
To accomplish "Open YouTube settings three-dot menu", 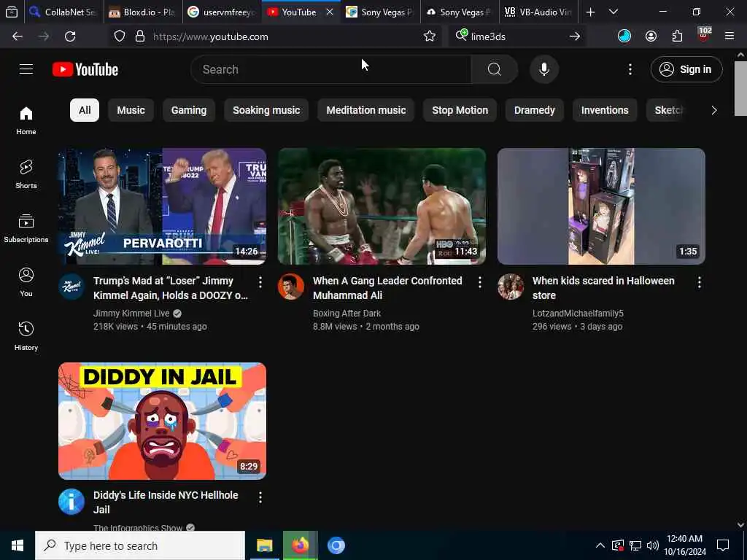I will coord(630,69).
